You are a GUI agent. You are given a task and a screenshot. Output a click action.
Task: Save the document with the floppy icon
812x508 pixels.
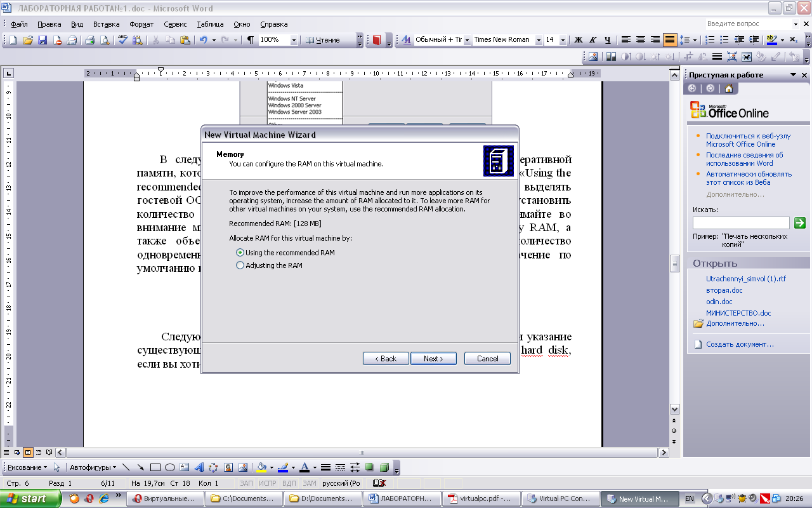coord(43,40)
